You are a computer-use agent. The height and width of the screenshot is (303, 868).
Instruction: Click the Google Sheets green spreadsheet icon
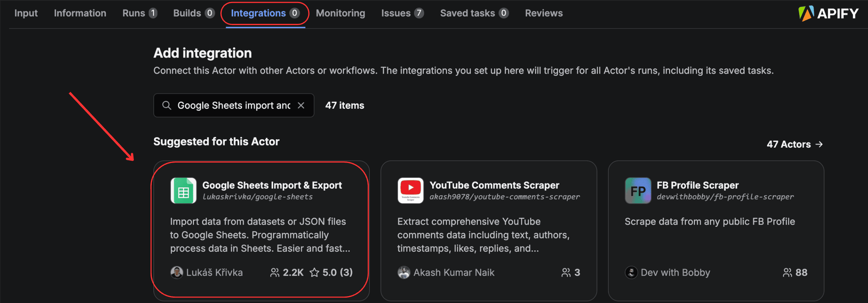(x=183, y=191)
